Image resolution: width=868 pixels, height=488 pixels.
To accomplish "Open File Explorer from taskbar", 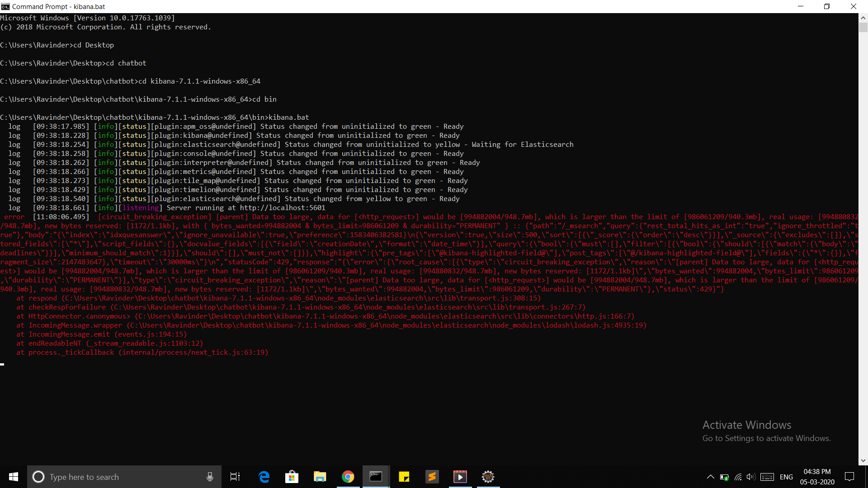I will (320, 477).
